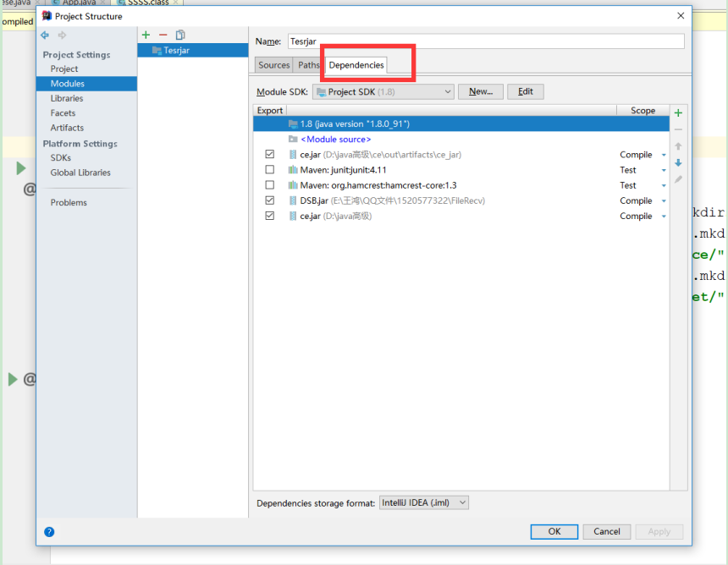Open the Problems section
Image resolution: width=728 pixels, height=565 pixels.
tap(69, 203)
